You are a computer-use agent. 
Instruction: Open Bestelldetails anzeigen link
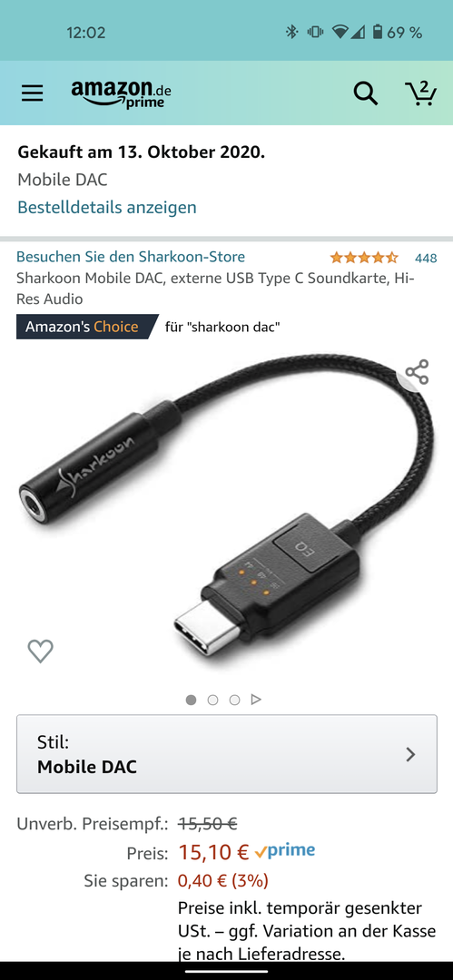(x=107, y=207)
